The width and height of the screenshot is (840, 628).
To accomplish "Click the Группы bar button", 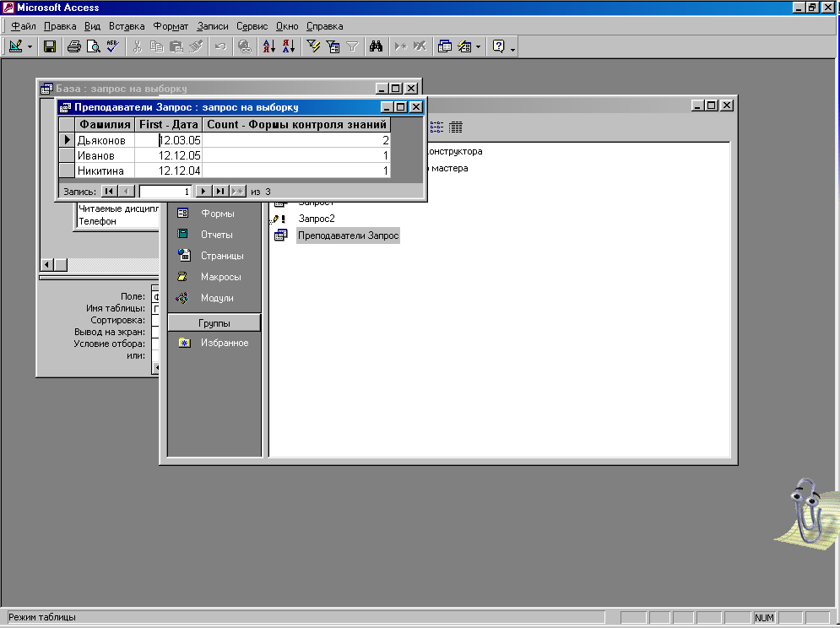I will [x=214, y=323].
